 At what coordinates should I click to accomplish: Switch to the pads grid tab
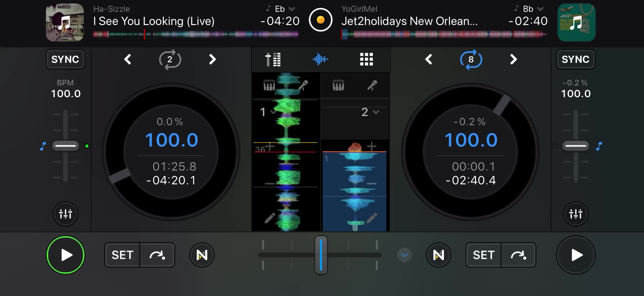pyautogui.click(x=366, y=59)
